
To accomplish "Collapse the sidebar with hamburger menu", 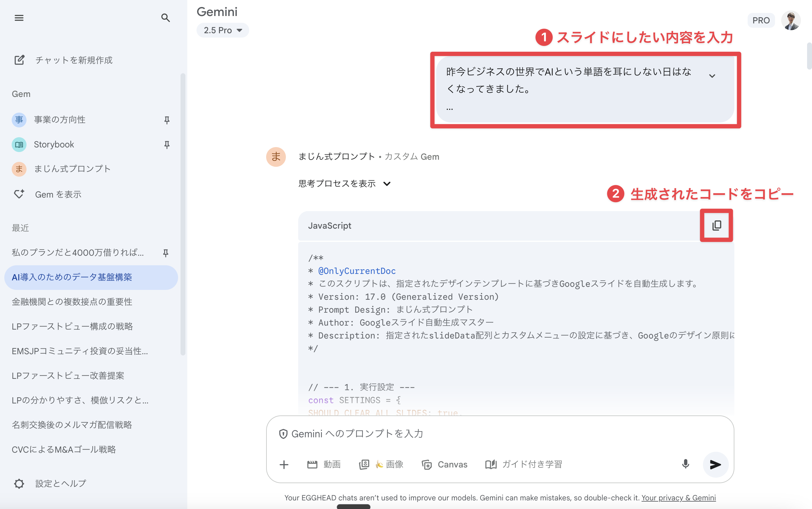I will click(19, 18).
